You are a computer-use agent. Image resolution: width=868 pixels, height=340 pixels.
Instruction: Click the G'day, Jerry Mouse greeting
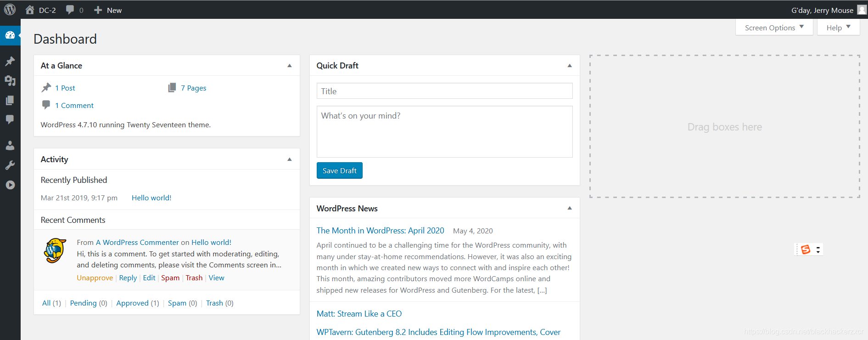822,10
